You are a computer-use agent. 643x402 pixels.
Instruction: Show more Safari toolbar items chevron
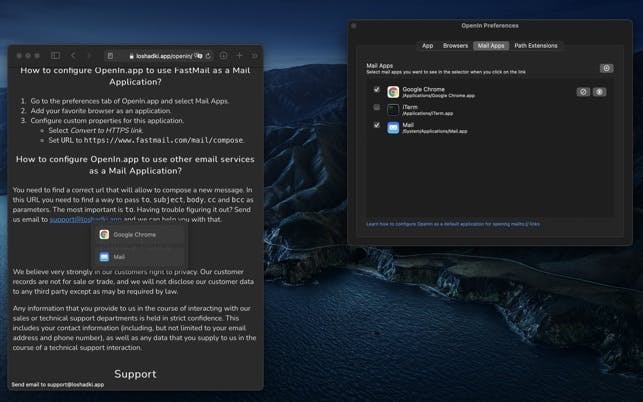click(255, 55)
